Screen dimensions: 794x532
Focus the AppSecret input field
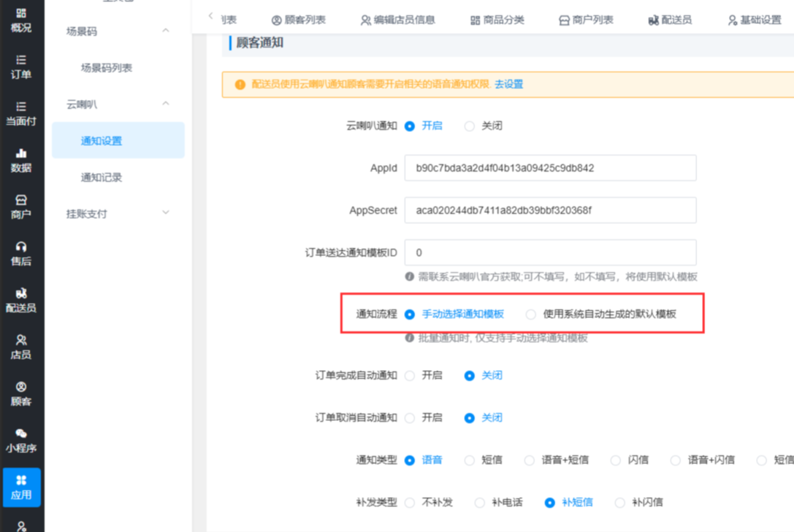pyautogui.click(x=551, y=210)
